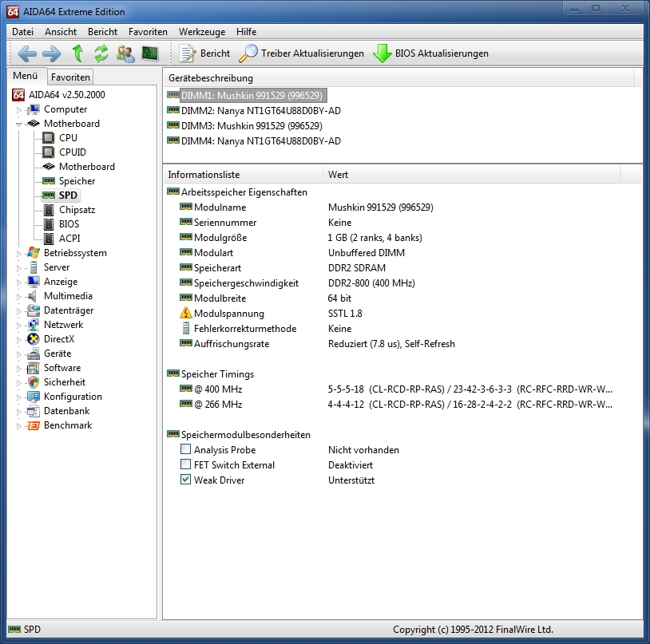
Task: Open the users management toolbar icon
Action: (125, 53)
